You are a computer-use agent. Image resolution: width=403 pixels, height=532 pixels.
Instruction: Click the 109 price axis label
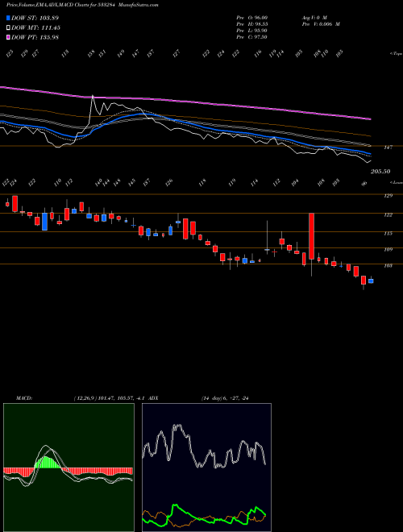click(388, 249)
